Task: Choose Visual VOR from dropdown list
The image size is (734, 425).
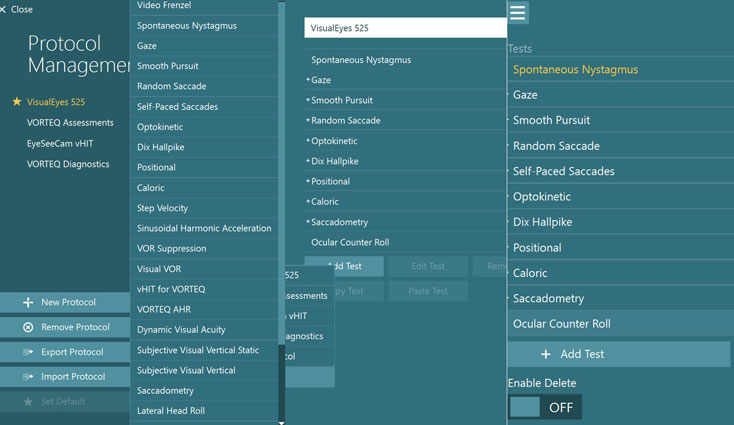Action: coord(204,269)
